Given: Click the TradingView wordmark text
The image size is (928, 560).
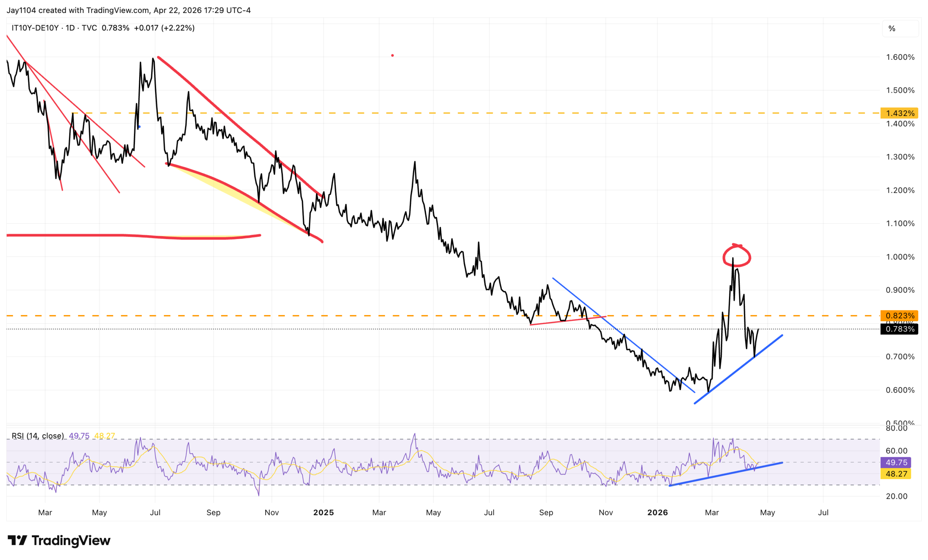Looking at the screenshot, I should coord(71,540).
